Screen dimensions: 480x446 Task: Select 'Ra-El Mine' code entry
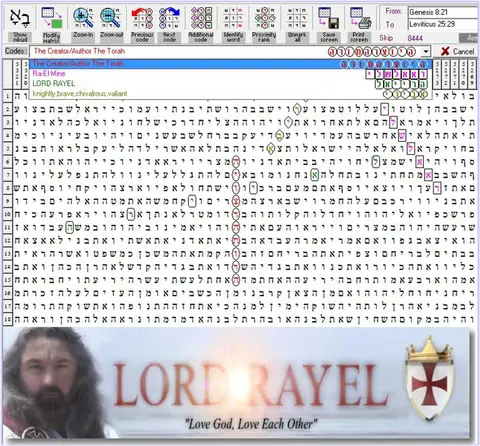click(231, 74)
